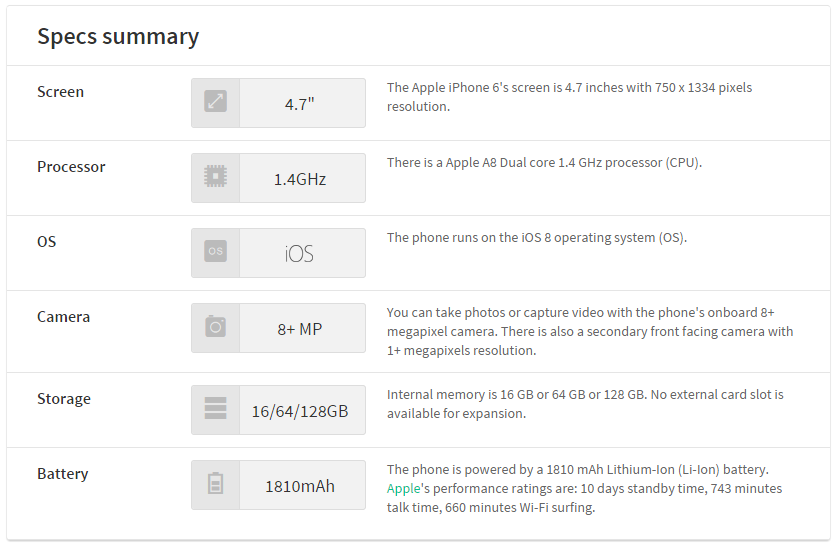Click the 4.7" screen size value
The image size is (838, 547).
pyautogui.click(x=302, y=103)
